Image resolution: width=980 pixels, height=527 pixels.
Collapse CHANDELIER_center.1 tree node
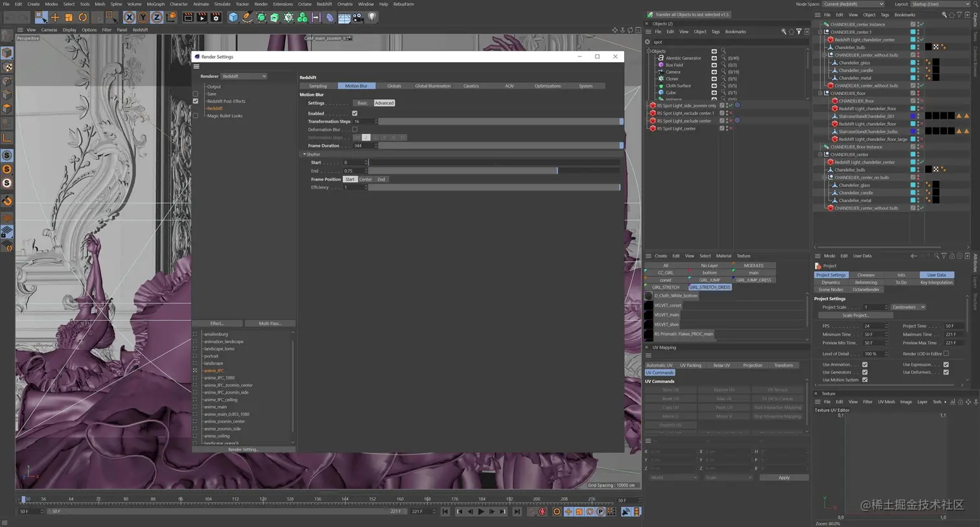820,32
